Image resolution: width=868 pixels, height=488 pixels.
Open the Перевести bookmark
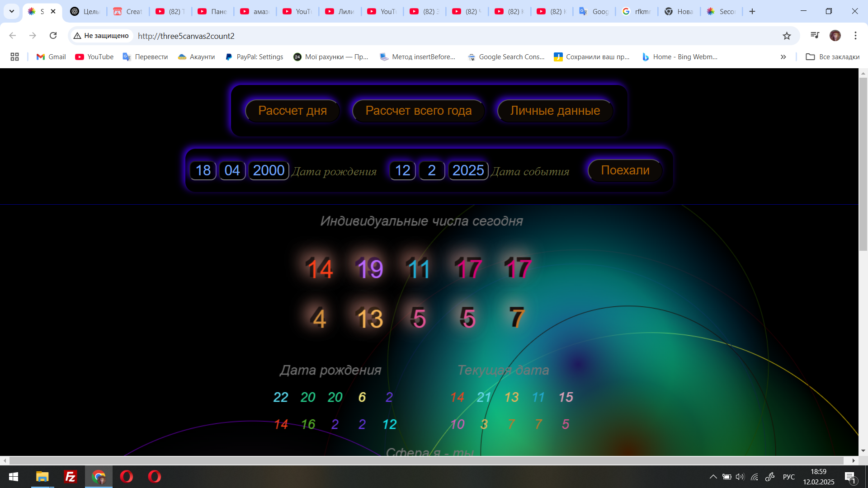tap(145, 56)
